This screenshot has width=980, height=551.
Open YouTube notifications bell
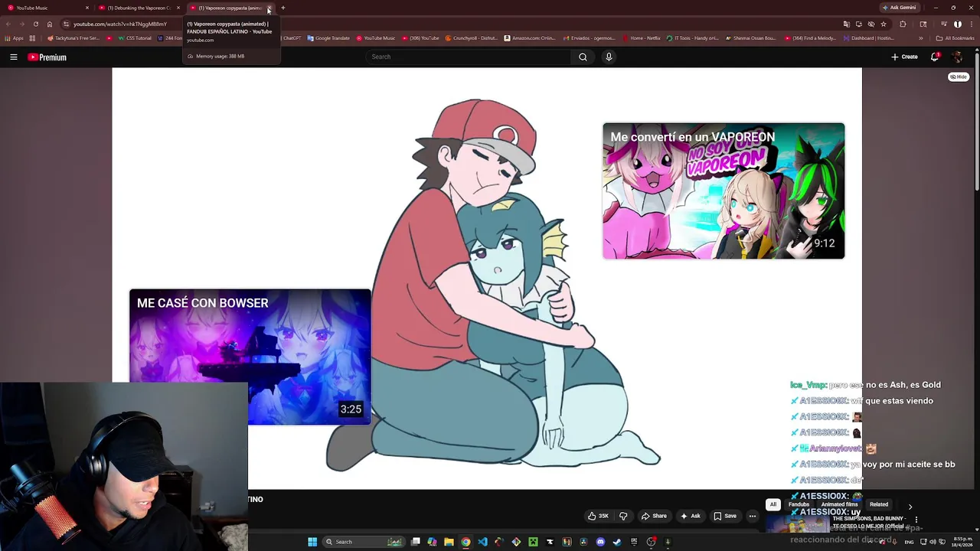pos(935,57)
